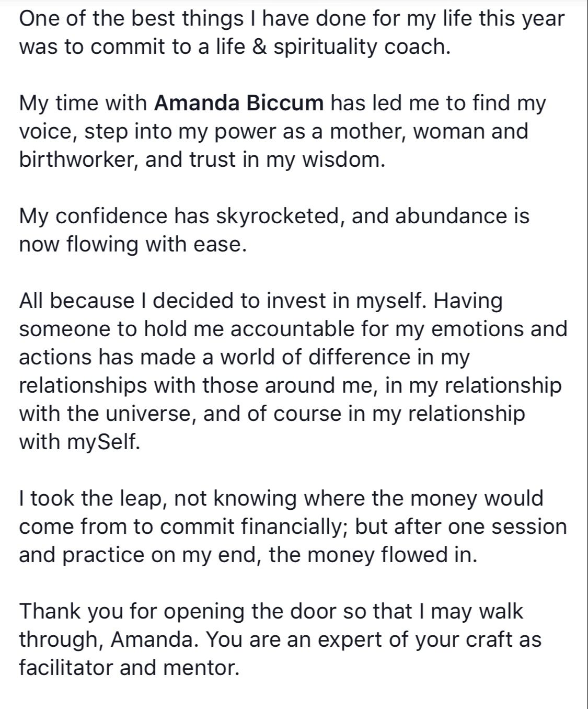588x709 pixels.
Task: Click 'now flowing with ease' line
Action: pyautogui.click(x=132, y=244)
